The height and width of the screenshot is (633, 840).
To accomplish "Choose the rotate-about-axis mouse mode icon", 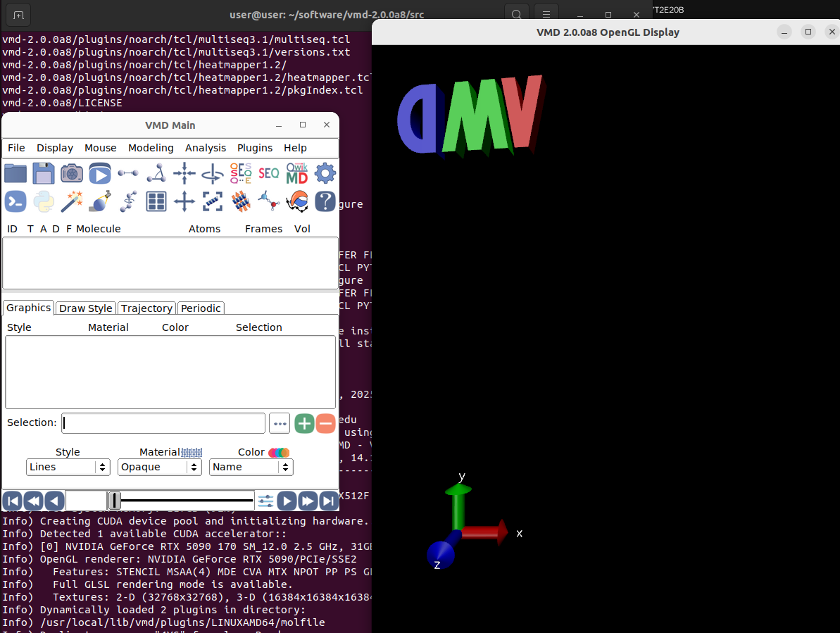I will point(213,173).
